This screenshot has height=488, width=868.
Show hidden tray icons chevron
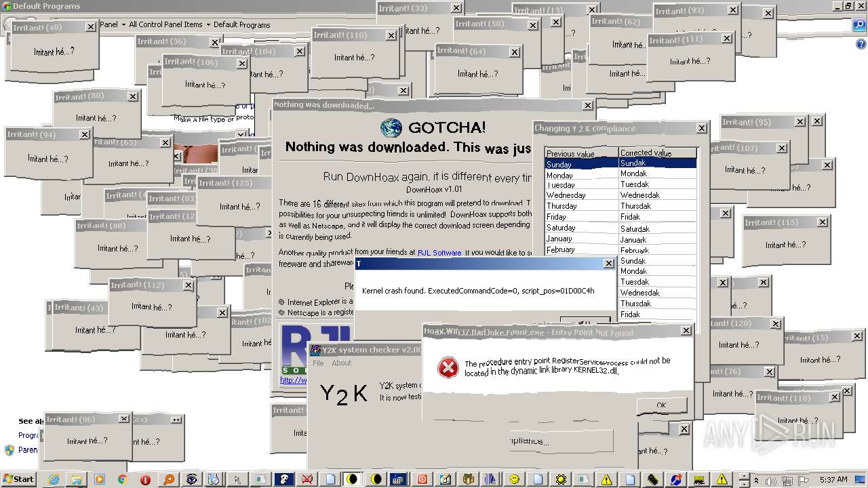pos(756,481)
